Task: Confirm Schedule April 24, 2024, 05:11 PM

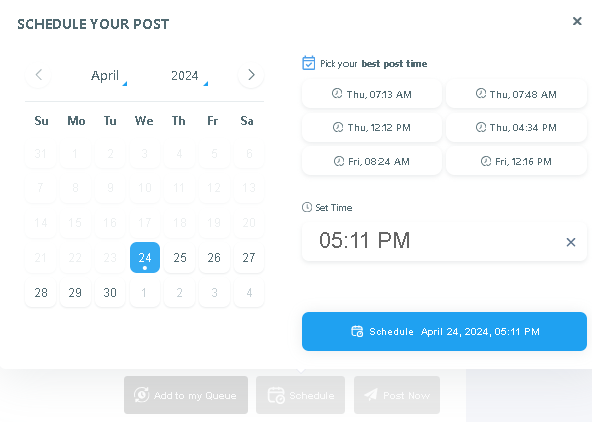Action: pos(444,331)
